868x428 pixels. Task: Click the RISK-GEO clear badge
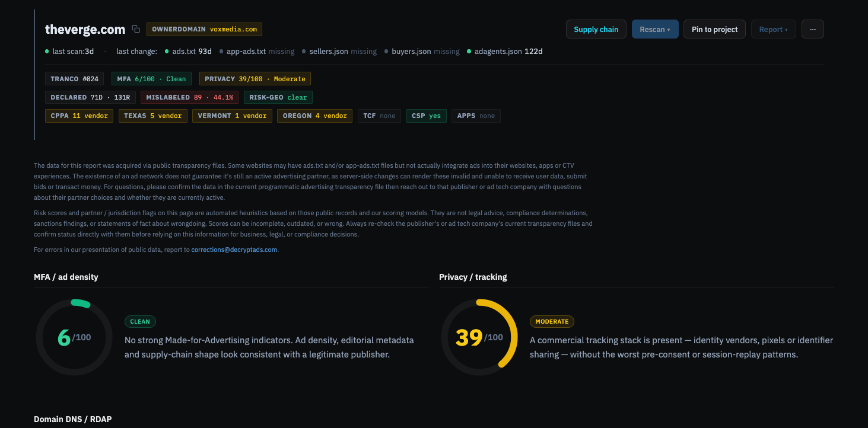(x=278, y=97)
